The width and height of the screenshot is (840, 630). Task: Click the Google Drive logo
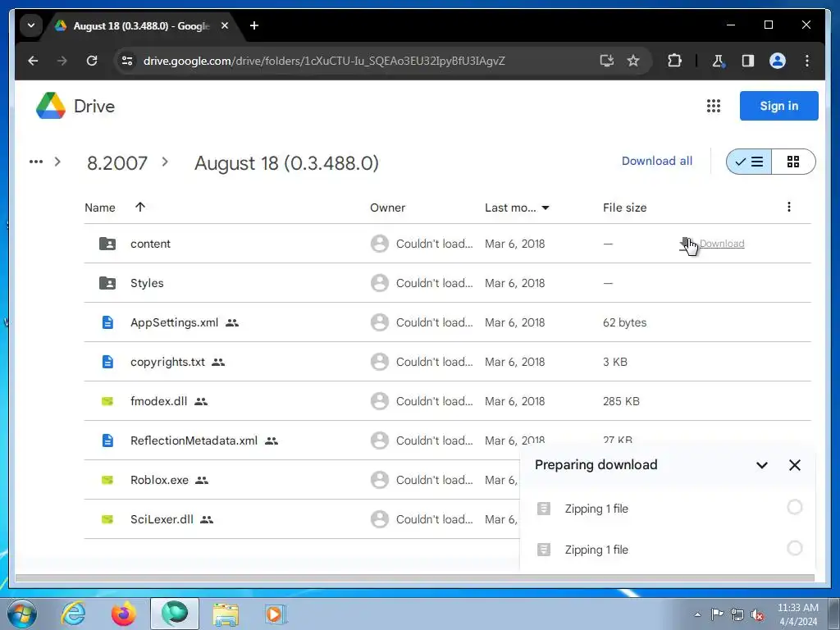[51, 106]
